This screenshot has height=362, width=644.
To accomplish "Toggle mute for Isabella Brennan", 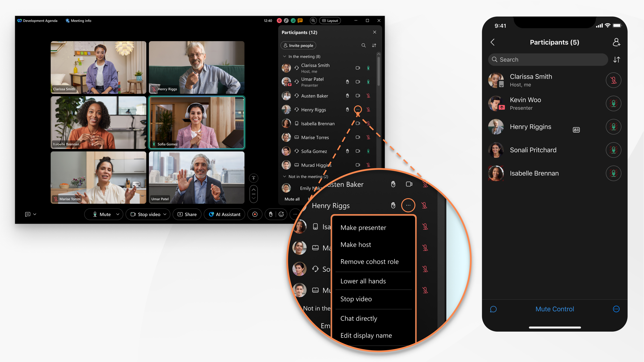I will [369, 123].
